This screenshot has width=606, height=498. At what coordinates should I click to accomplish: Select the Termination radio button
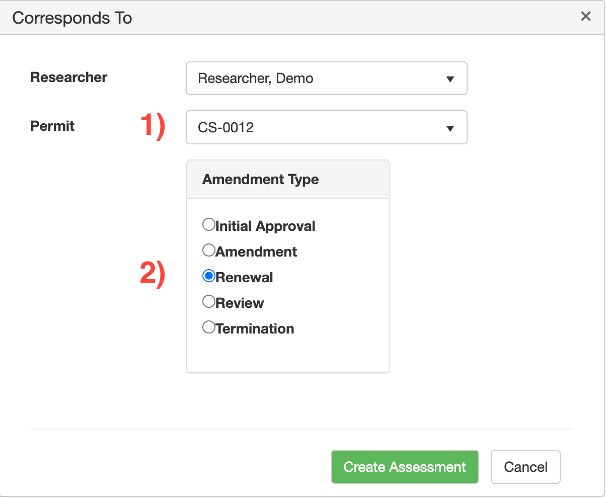[x=208, y=327]
